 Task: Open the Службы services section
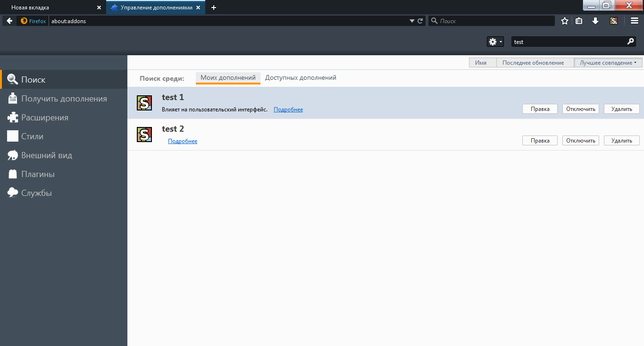pos(38,193)
